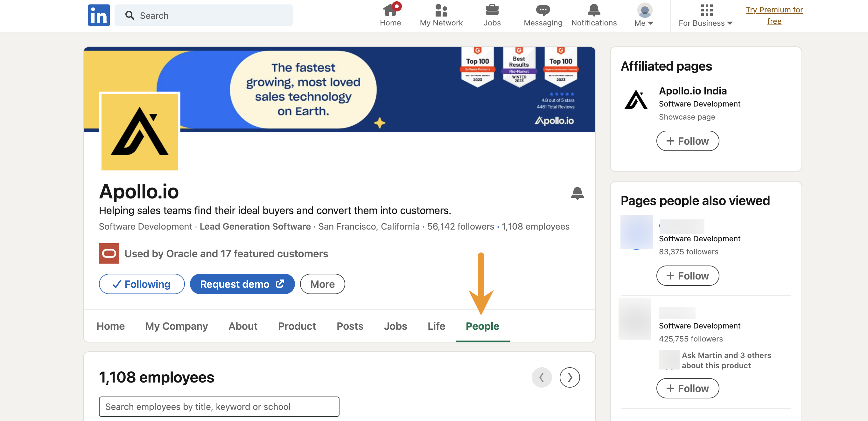Expand the Me dropdown menu
Screen dimensions: 868x421
pyautogui.click(x=644, y=16)
